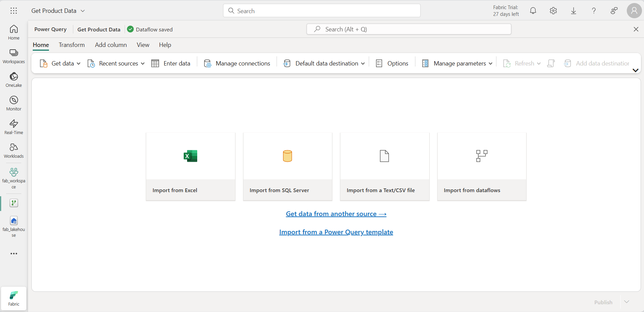The width and height of the screenshot is (644, 312).
Task: Go to Home in left sidebar
Action: [14, 32]
